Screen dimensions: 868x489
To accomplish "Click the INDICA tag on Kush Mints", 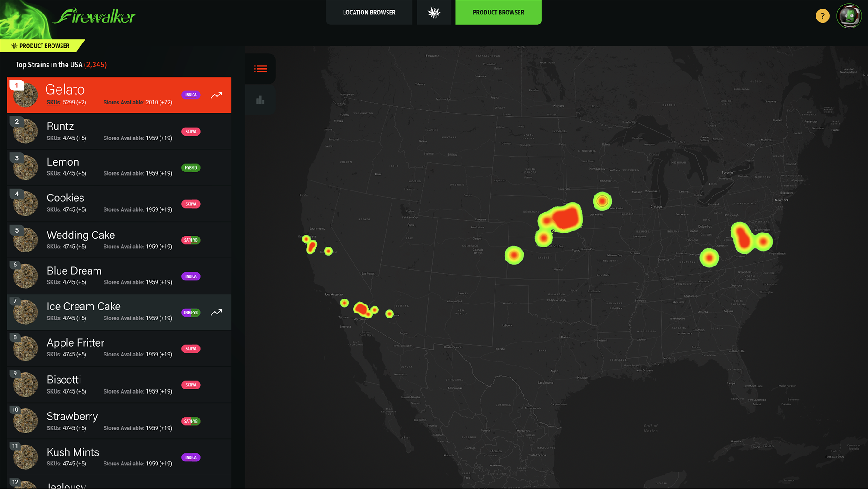I will 191,457.
